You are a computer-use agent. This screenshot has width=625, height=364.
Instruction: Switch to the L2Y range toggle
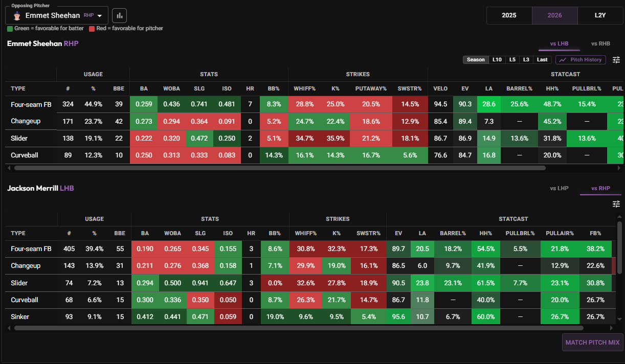(x=600, y=15)
